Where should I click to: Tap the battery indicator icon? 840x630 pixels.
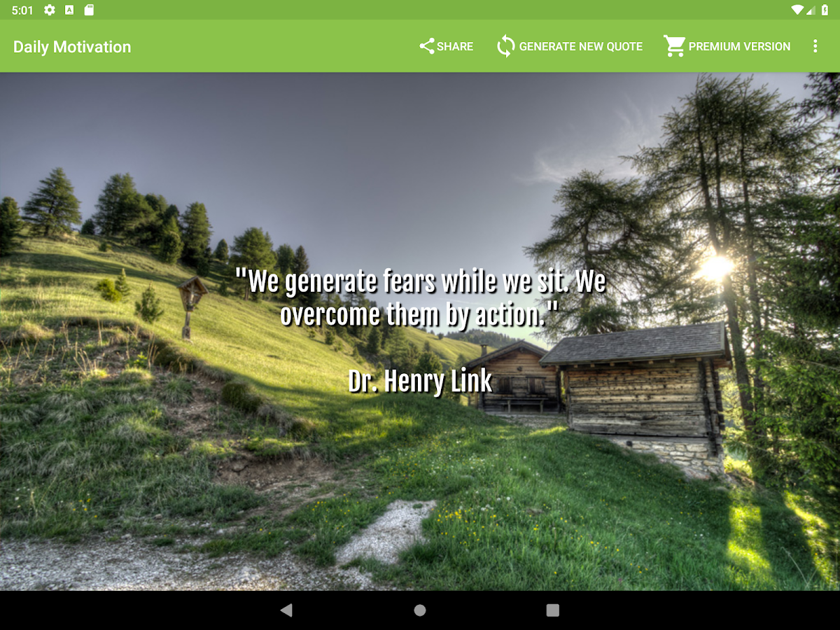click(x=825, y=10)
